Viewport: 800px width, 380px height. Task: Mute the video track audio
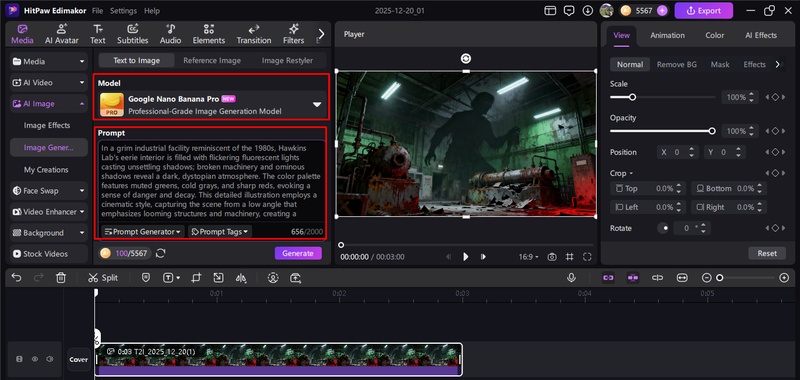pos(49,359)
